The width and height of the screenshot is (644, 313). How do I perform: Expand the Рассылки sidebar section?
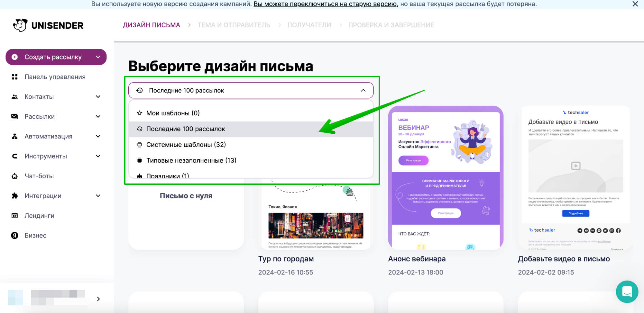(98, 116)
